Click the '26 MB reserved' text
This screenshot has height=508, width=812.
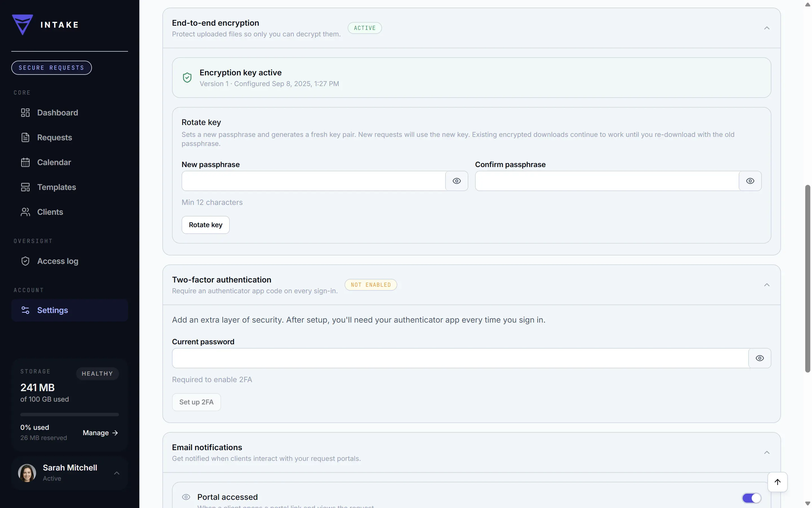[x=43, y=438]
